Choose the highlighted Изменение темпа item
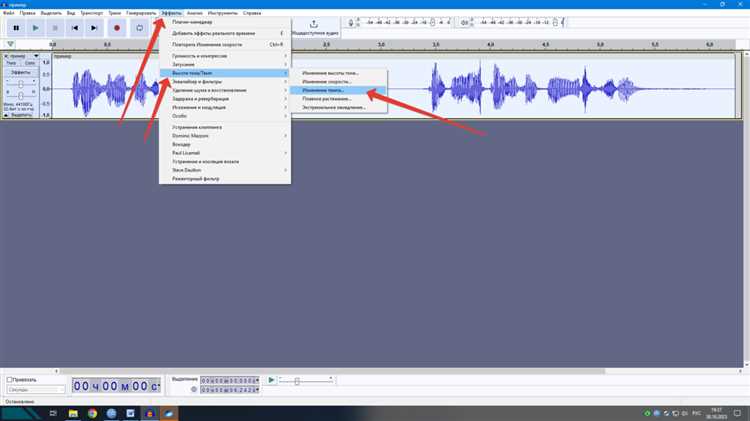Viewport: 750px width, 421px height. (x=339, y=90)
